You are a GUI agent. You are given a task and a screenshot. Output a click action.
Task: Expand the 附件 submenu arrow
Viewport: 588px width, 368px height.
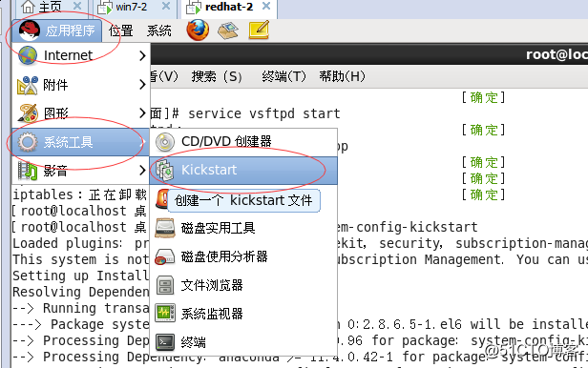tap(142, 84)
